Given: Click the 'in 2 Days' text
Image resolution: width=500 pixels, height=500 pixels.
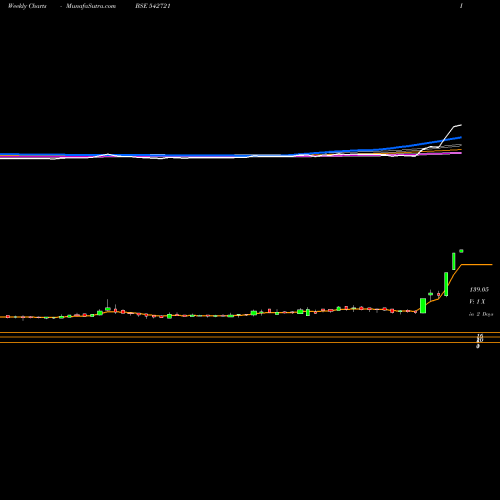Looking at the screenshot, I should [x=481, y=314].
